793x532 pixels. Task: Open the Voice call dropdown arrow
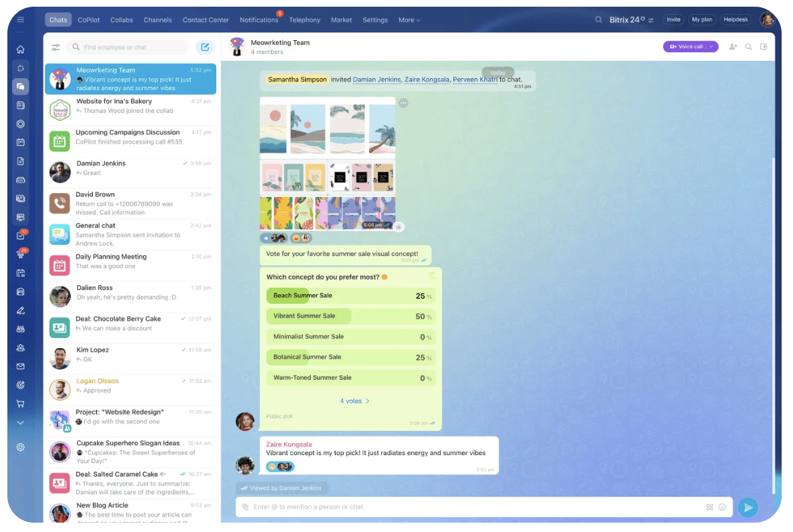[711, 47]
